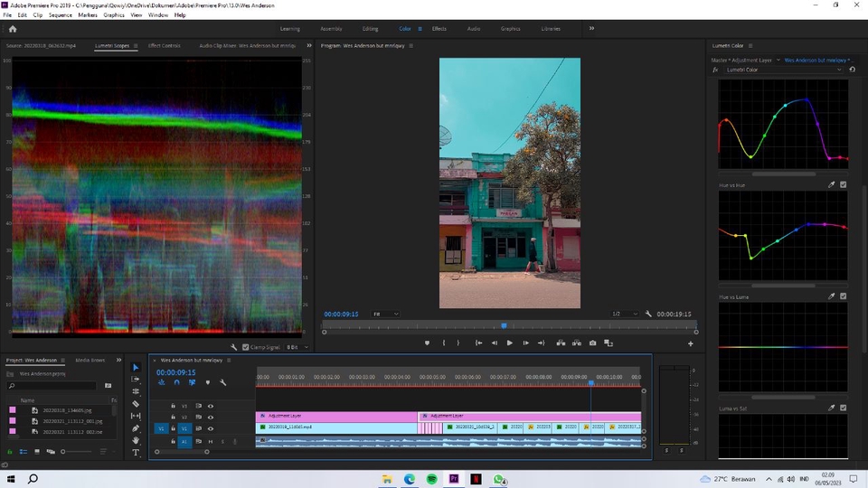Click the Hue vs Hue eyedropper

(832, 184)
